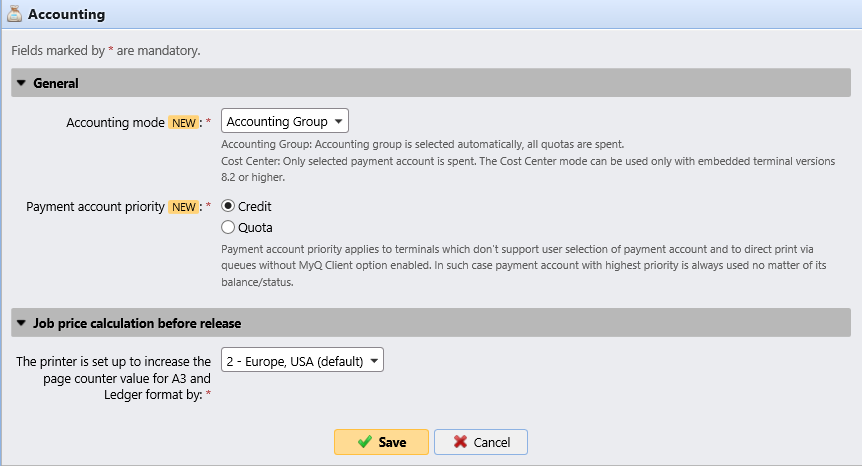Select the Credit radio button
862x466 pixels.
[228, 206]
